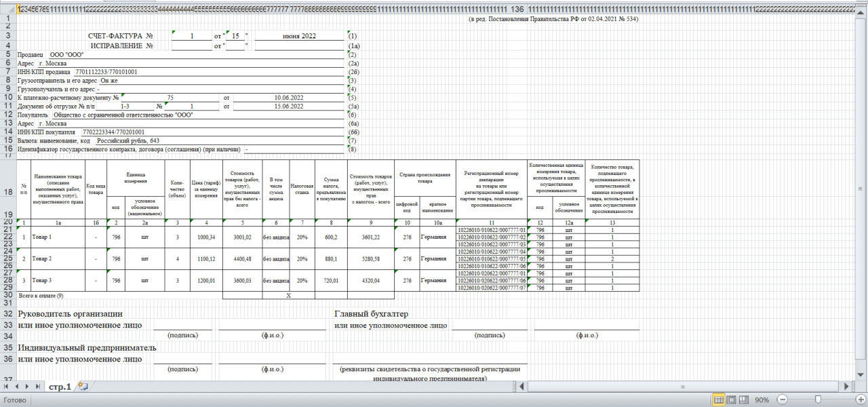Go to the next sheet tab arrow
This screenshot has height=407, width=868.
click(27, 387)
